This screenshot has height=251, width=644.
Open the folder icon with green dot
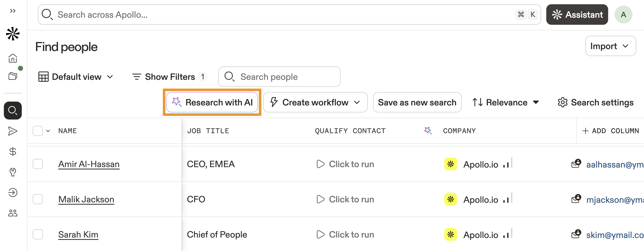(x=13, y=76)
